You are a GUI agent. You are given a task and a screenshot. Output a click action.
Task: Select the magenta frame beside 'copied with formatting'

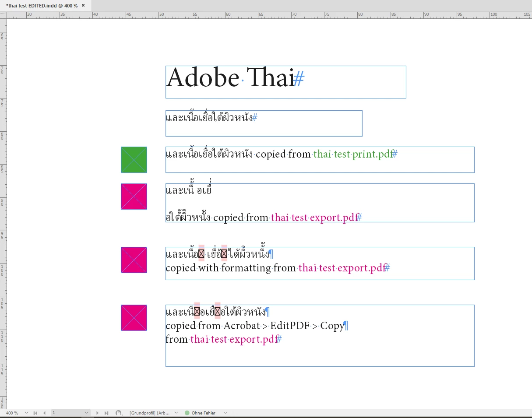click(x=134, y=260)
